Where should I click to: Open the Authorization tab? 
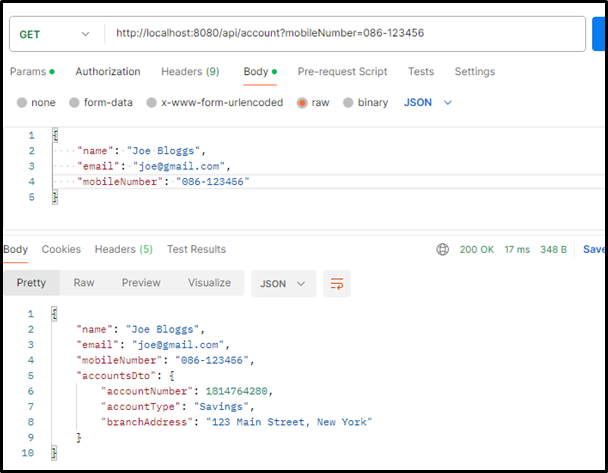[108, 72]
